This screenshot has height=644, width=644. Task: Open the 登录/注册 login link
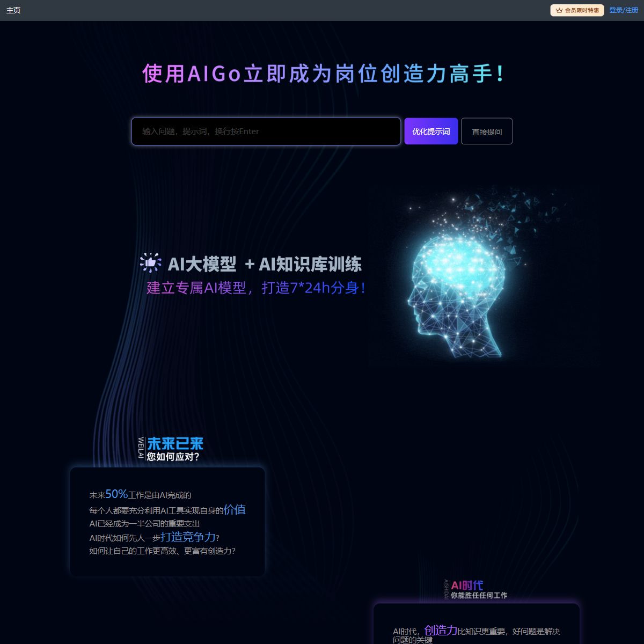click(x=624, y=10)
